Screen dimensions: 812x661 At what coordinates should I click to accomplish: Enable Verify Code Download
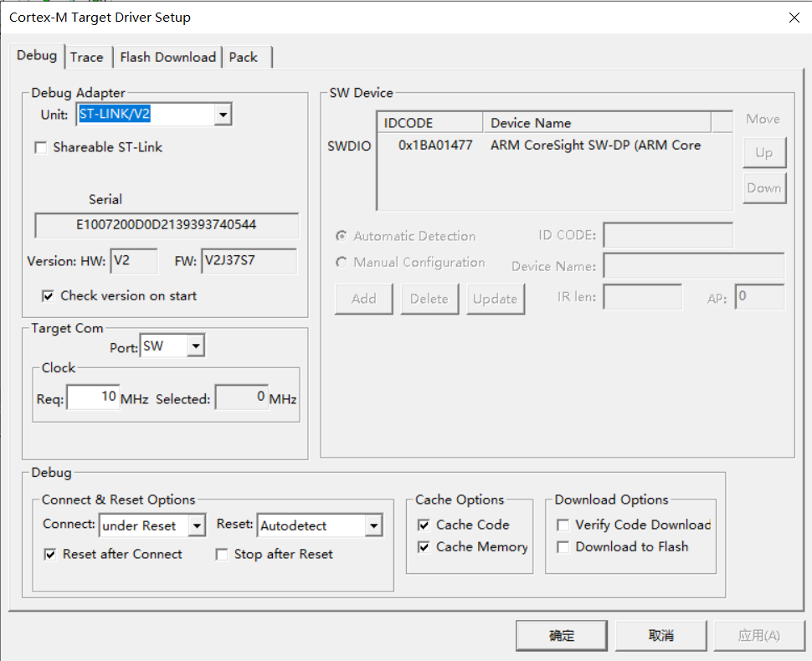[x=563, y=525]
